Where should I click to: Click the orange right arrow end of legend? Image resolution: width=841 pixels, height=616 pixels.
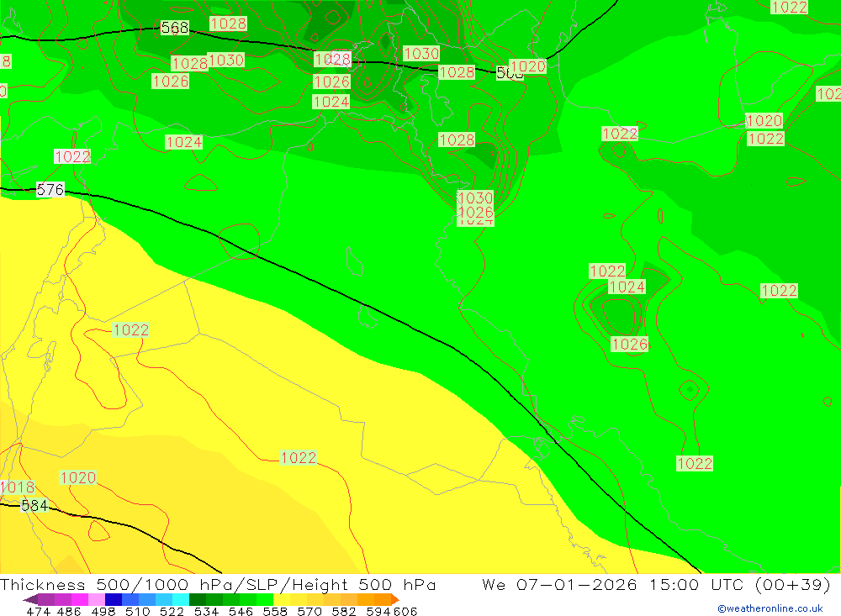point(395,599)
